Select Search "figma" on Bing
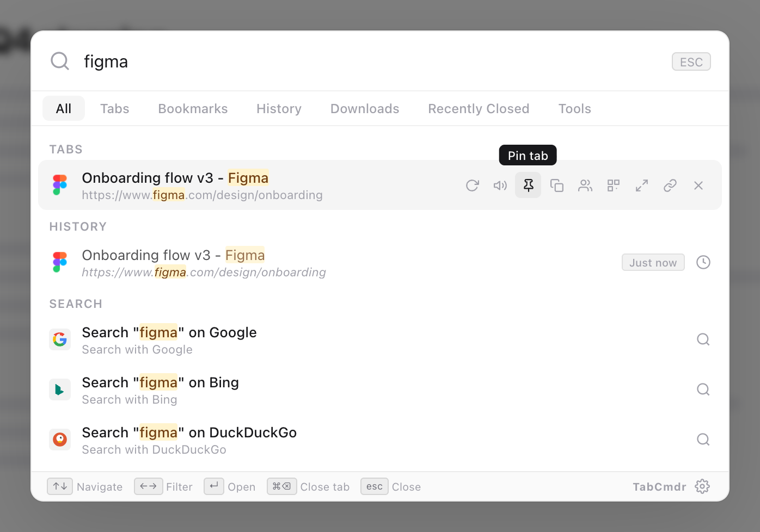This screenshot has width=760, height=532. coord(380,389)
